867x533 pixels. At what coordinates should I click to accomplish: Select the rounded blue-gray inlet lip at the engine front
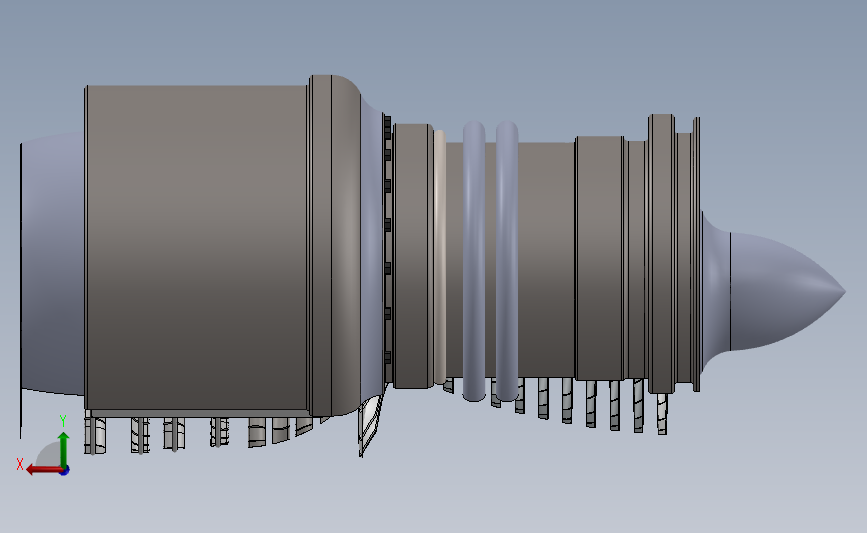pyautogui.click(x=53, y=264)
